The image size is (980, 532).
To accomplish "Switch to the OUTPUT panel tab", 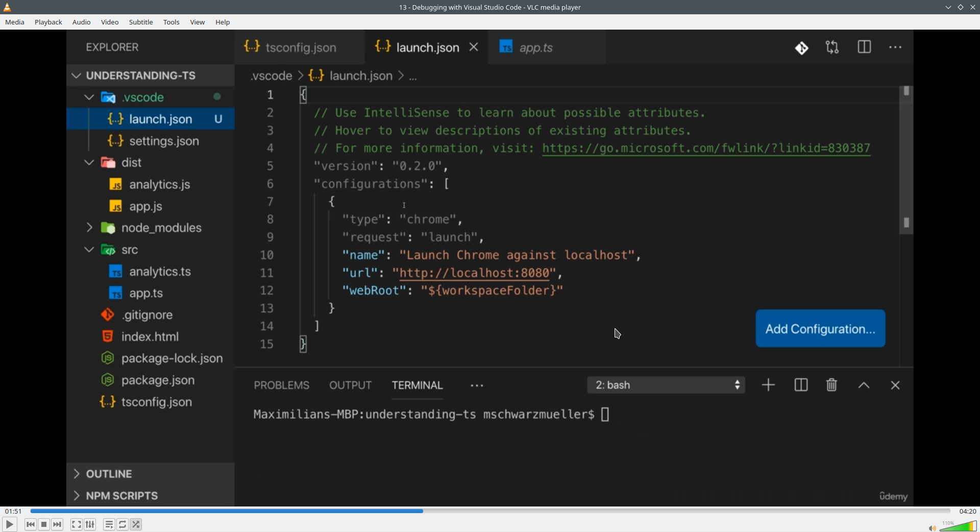I will point(351,385).
